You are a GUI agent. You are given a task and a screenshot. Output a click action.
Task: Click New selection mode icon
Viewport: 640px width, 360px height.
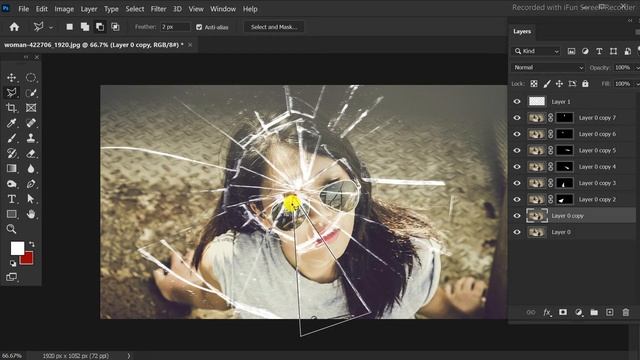[69, 27]
